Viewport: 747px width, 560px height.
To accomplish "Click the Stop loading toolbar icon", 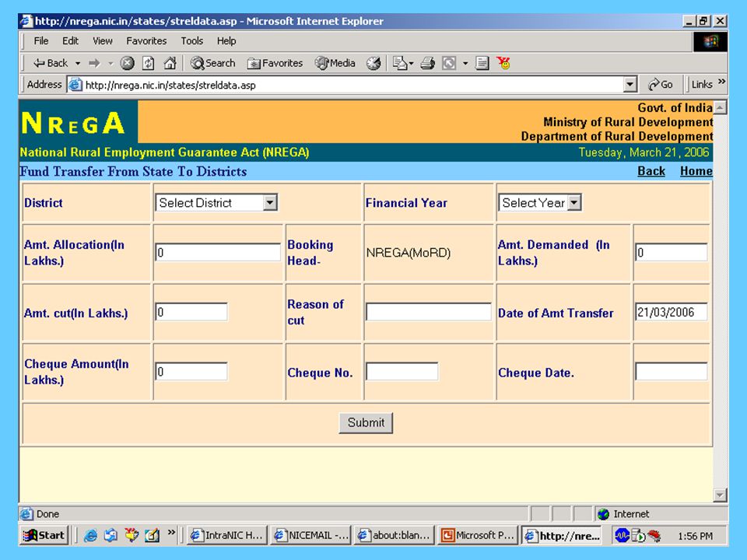I will (127, 63).
